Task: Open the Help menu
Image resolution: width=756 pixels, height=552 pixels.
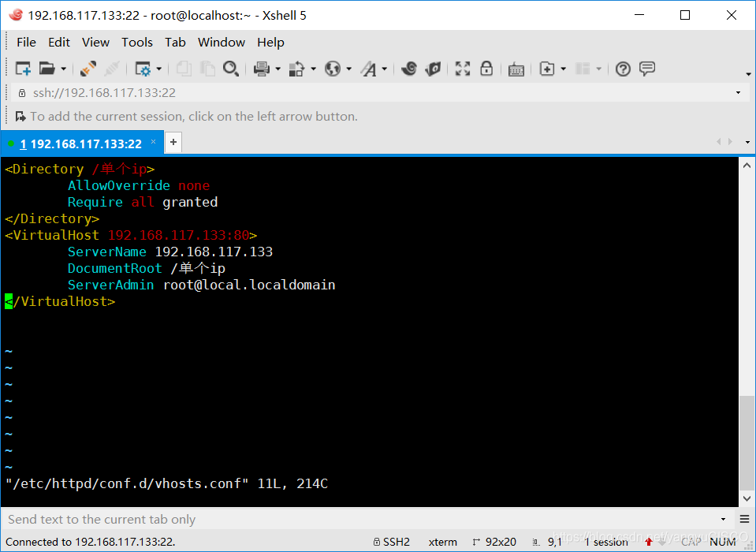Action: pos(270,43)
